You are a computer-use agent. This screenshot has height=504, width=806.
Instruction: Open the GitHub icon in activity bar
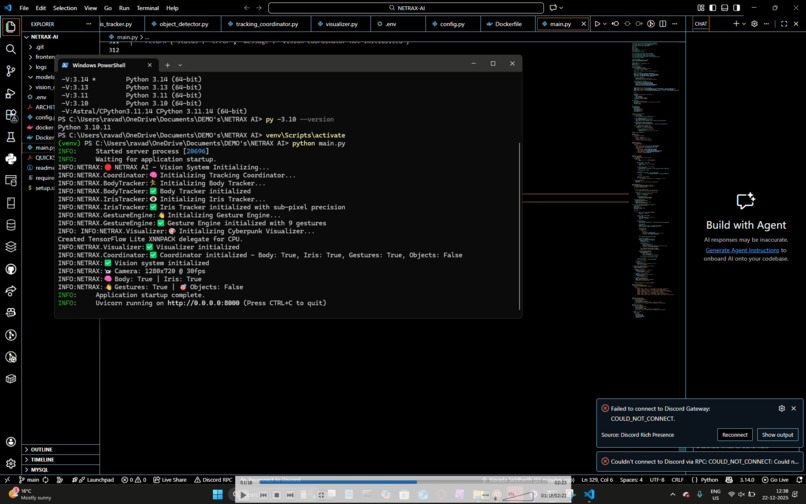[x=10, y=269]
